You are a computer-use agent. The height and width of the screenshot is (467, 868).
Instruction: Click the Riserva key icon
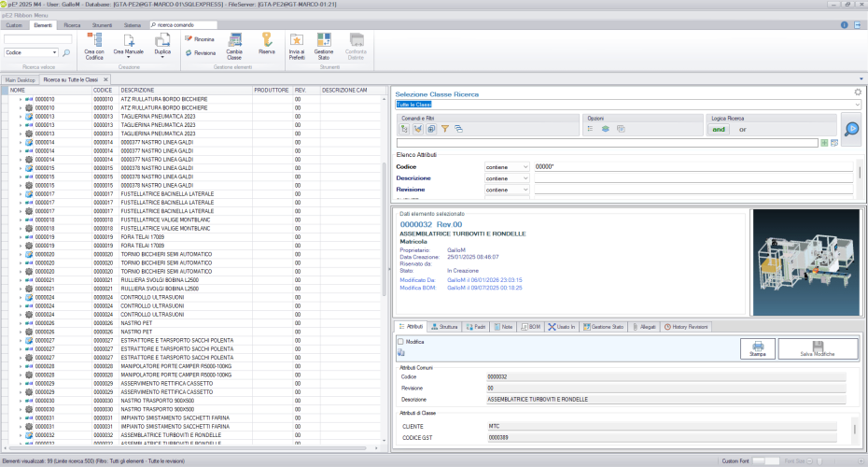(x=267, y=39)
